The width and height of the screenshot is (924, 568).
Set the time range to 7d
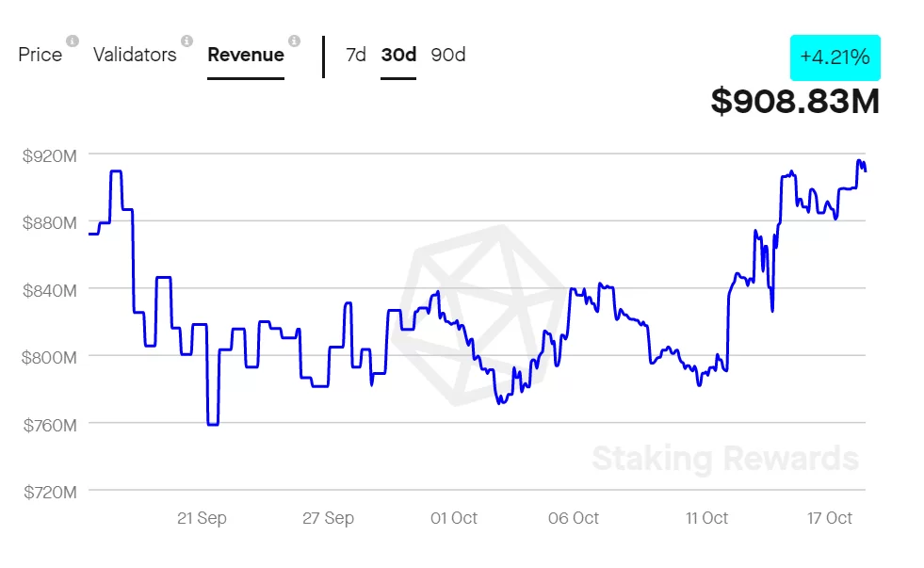[356, 55]
